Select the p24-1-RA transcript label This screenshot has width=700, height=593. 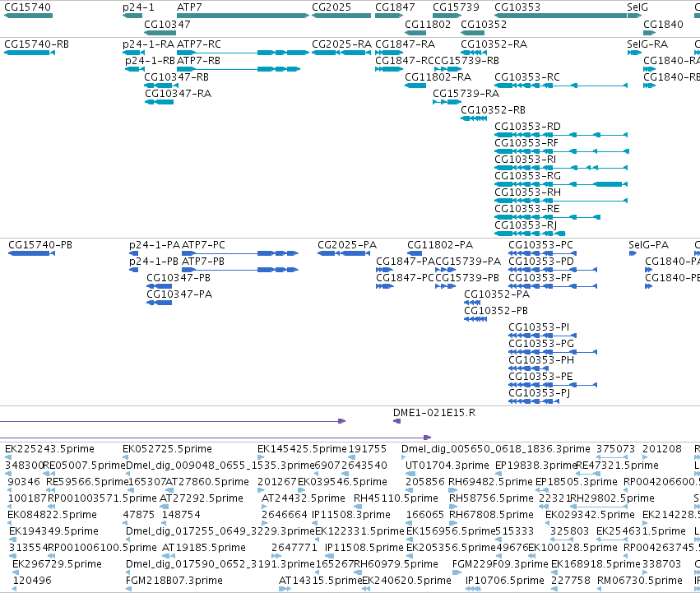click(148, 44)
